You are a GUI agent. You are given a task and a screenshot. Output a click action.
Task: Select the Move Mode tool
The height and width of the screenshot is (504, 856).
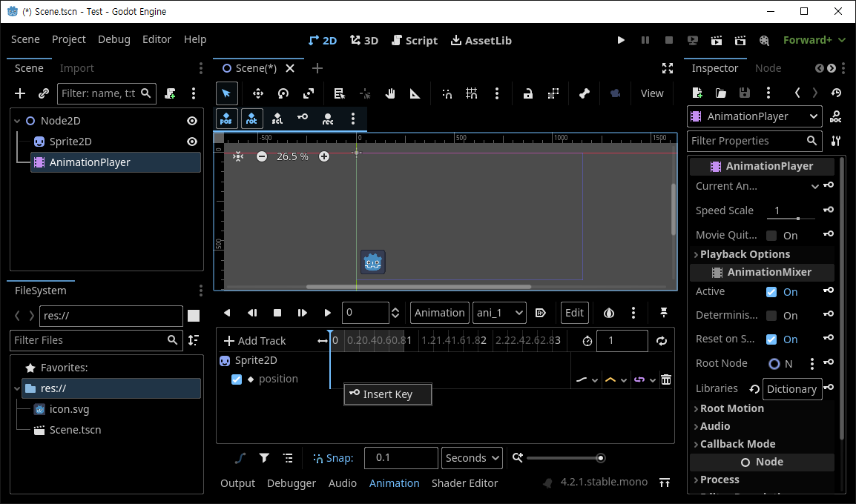point(257,94)
